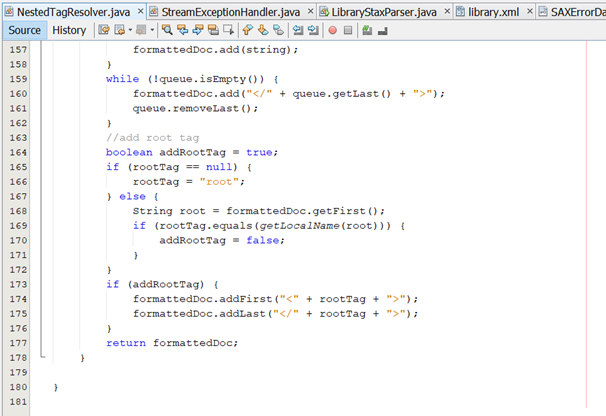Click the "root" string literal on line 166
The height and width of the screenshot is (416, 606).
pyautogui.click(x=219, y=182)
